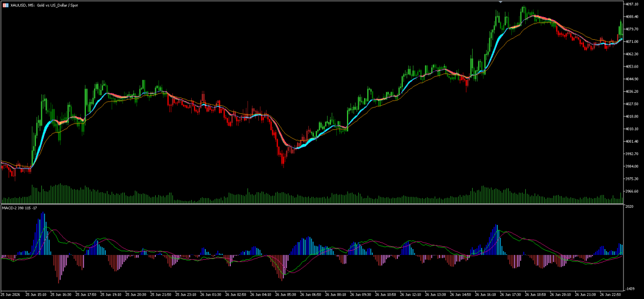644x299 pixels.
Task: Select the 26 Jun 22:50 time marker
Action: pos(610,295)
